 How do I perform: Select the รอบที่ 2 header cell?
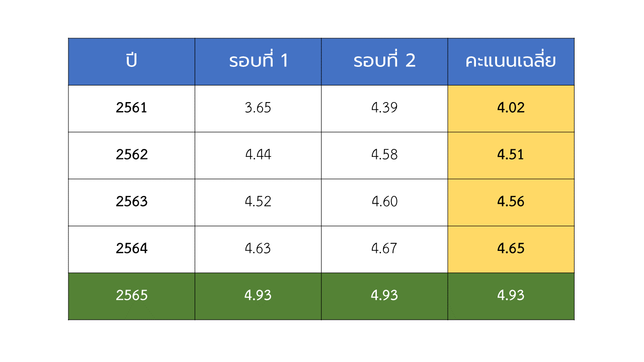(x=384, y=61)
